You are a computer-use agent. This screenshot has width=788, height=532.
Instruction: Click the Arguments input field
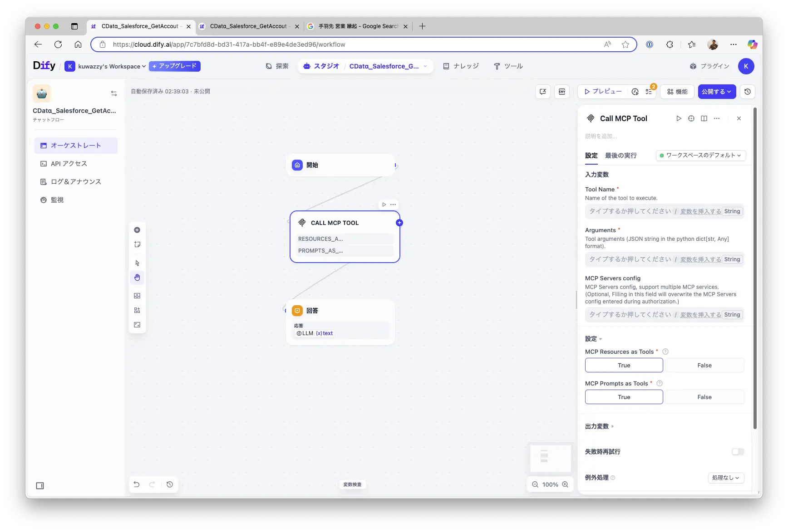pos(665,259)
